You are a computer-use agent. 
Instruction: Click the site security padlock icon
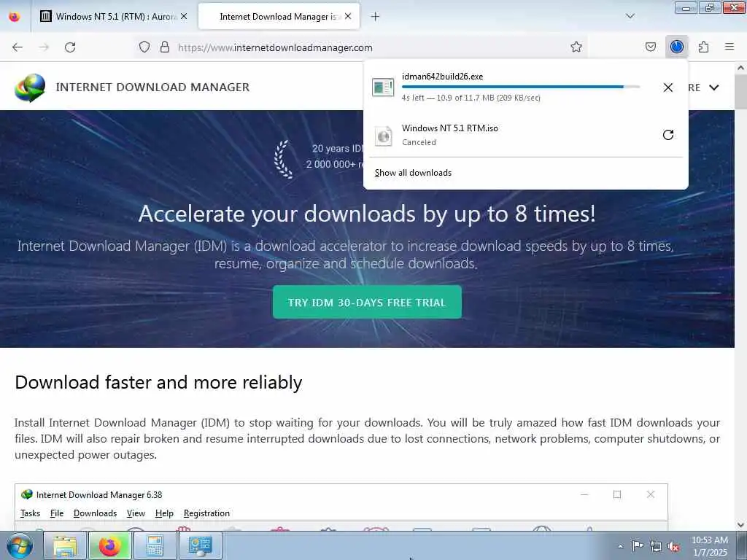click(x=165, y=47)
